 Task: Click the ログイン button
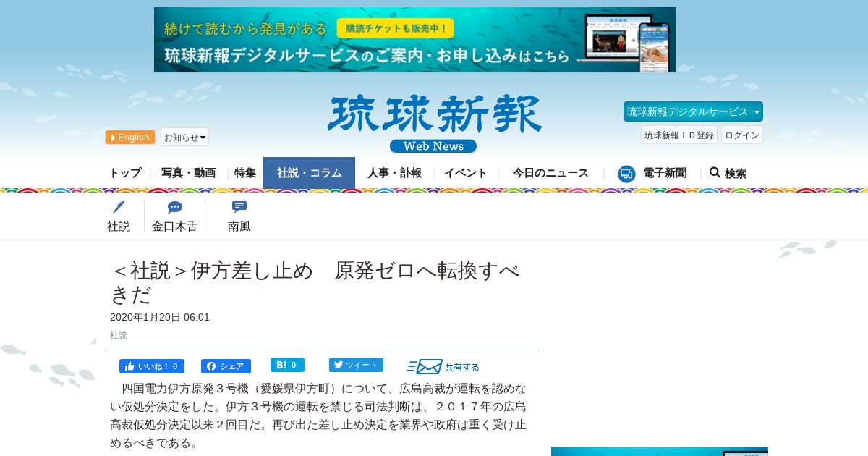tap(742, 135)
